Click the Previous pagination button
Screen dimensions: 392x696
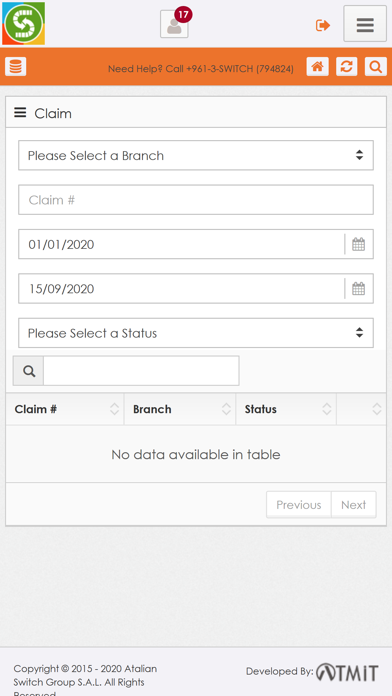pyautogui.click(x=299, y=505)
